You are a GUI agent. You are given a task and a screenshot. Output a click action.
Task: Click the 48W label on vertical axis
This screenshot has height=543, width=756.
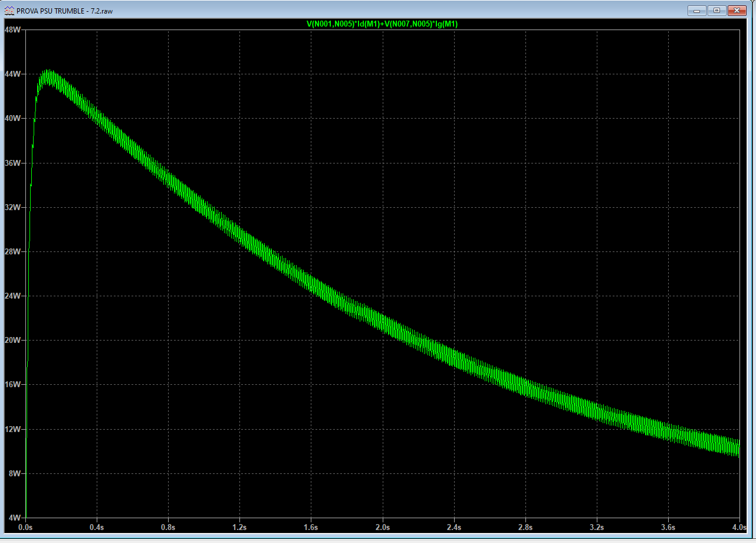pyautogui.click(x=13, y=30)
